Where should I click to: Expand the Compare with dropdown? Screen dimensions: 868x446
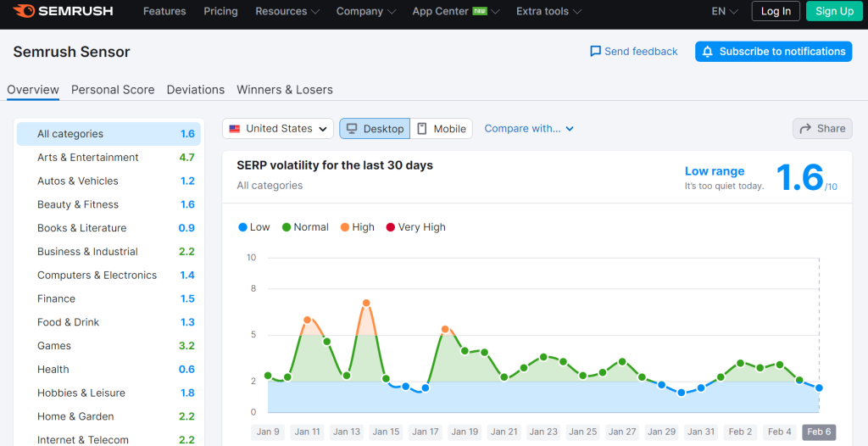click(529, 129)
